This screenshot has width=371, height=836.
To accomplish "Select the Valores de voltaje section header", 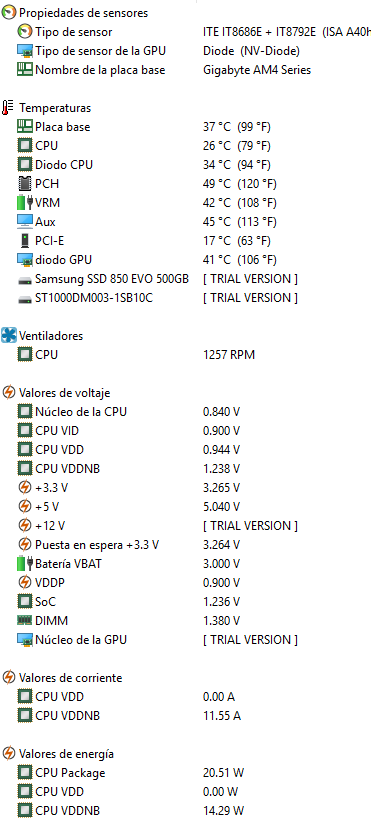I will point(56,393).
